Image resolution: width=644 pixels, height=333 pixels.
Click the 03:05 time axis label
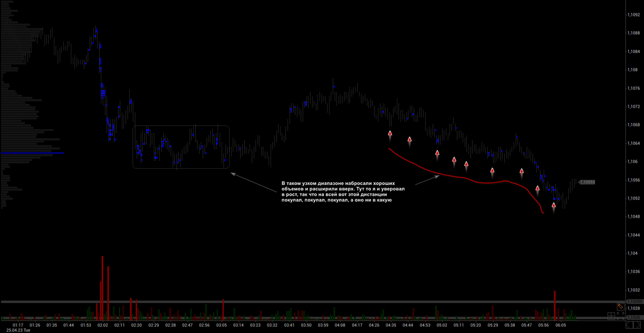tap(221, 325)
